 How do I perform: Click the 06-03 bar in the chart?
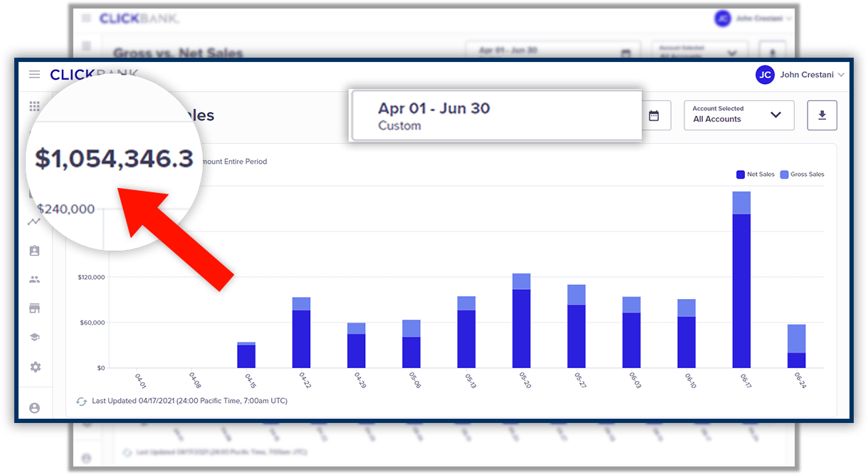[x=632, y=333]
